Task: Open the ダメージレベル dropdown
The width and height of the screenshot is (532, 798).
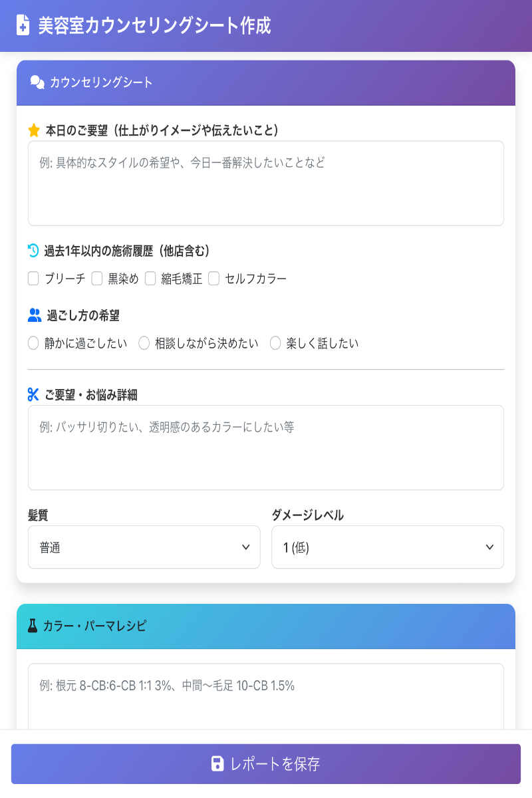Action: click(388, 547)
